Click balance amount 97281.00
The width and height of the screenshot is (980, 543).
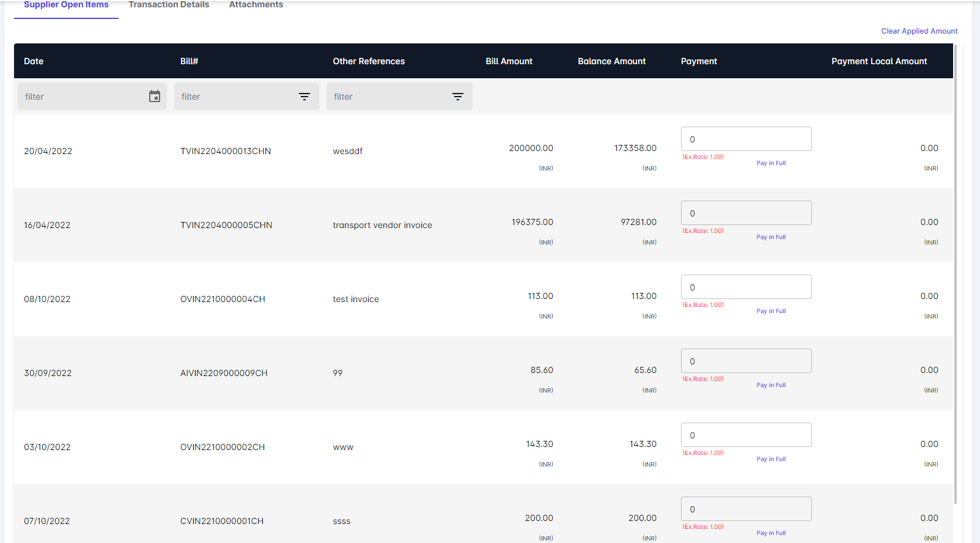click(638, 222)
